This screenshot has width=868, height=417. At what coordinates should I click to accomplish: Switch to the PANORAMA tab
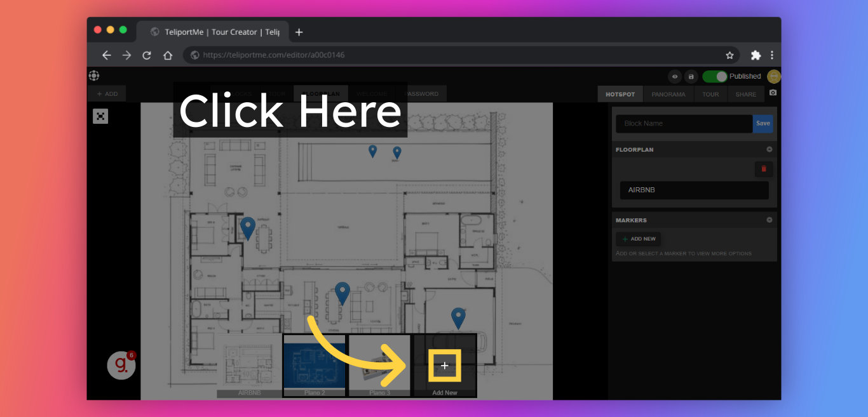click(668, 94)
